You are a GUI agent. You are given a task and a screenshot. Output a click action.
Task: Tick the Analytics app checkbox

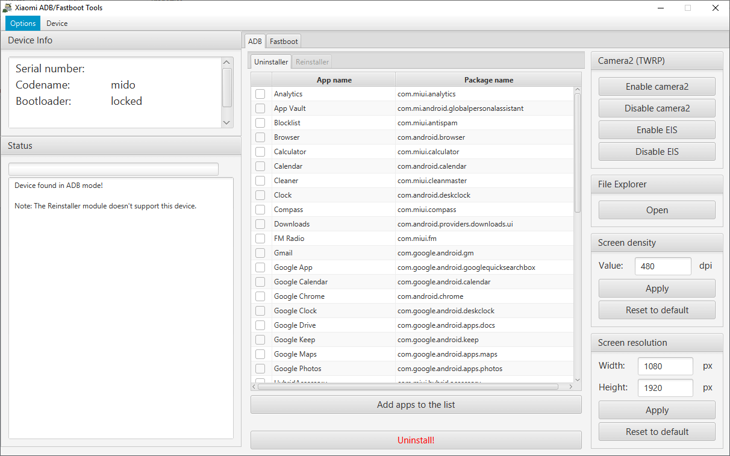(x=260, y=94)
